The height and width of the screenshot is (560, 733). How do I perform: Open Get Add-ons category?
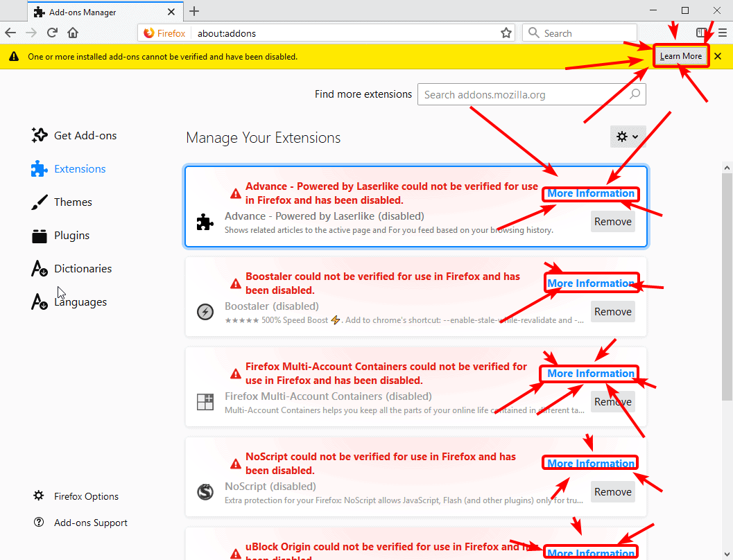point(74,135)
